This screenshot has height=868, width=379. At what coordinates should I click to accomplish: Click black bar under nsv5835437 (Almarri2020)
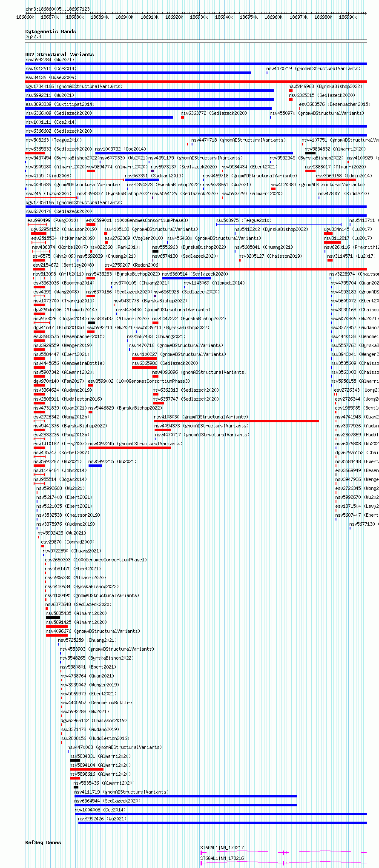[x=92, y=323]
